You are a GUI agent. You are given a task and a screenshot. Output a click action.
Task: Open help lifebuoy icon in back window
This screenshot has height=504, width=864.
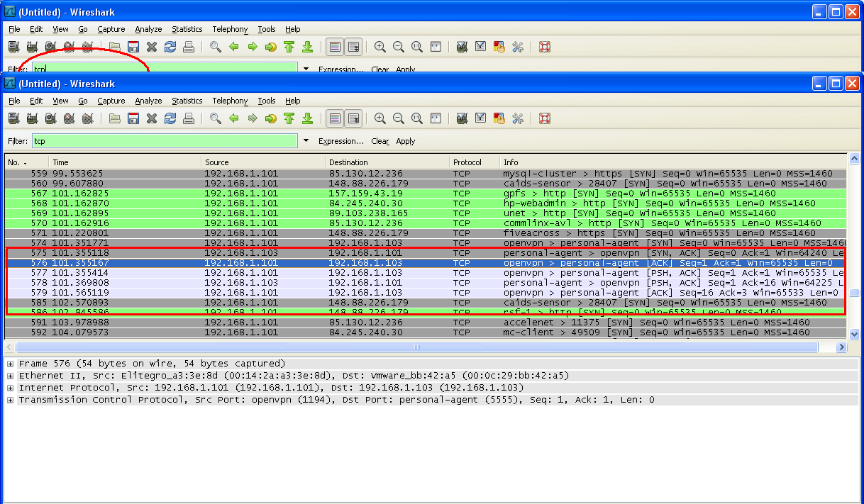(544, 47)
